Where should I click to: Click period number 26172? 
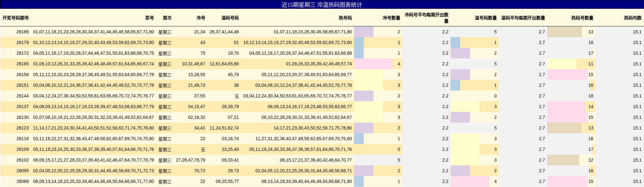[x=23, y=53]
